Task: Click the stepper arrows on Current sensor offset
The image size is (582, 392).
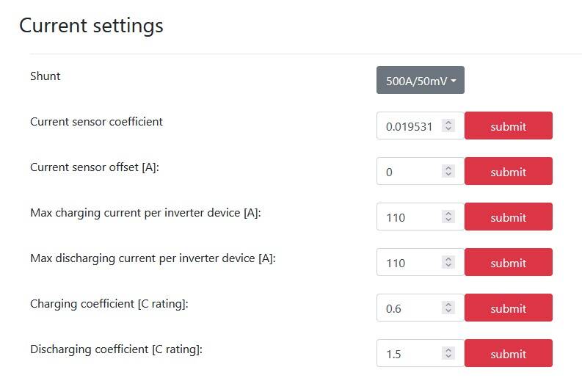Action: [448, 172]
